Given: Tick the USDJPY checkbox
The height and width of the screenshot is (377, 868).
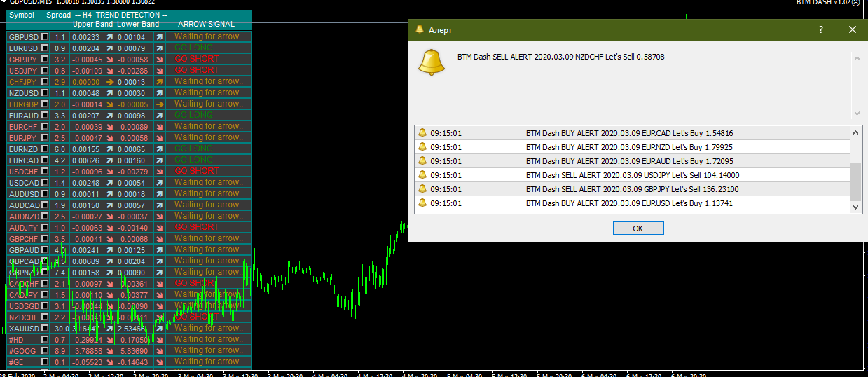Looking at the screenshot, I should point(45,70).
